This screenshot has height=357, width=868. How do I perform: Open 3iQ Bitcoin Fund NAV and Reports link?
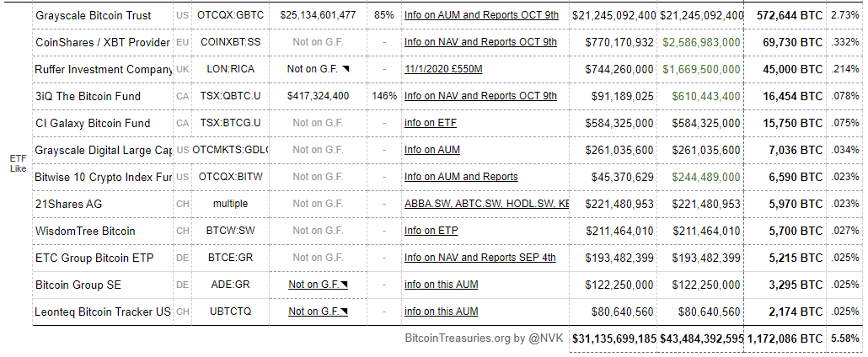(x=480, y=96)
